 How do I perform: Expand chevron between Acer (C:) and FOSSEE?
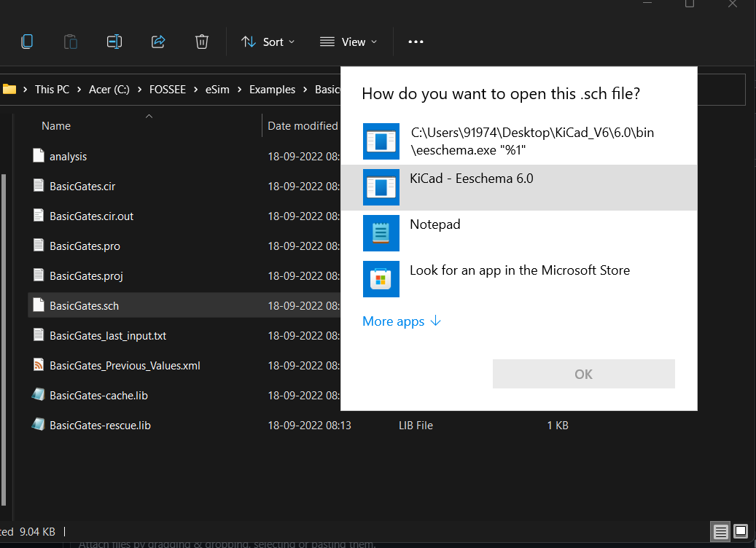(x=139, y=89)
